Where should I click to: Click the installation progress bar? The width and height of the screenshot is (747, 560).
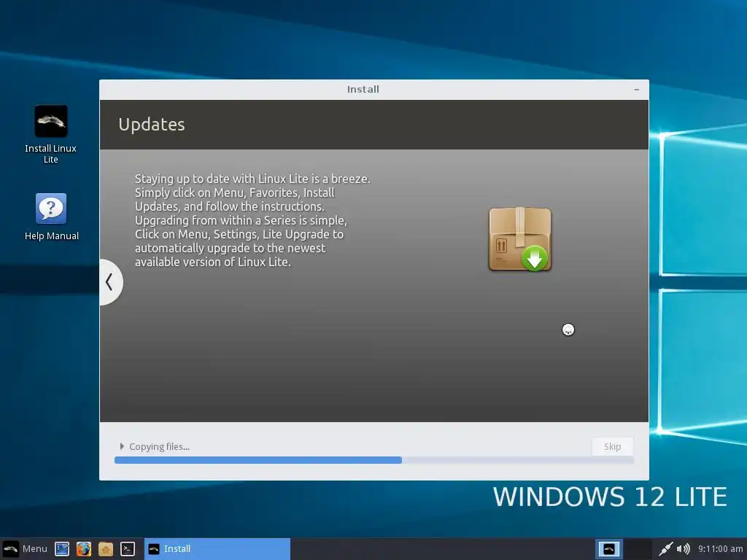(374, 460)
